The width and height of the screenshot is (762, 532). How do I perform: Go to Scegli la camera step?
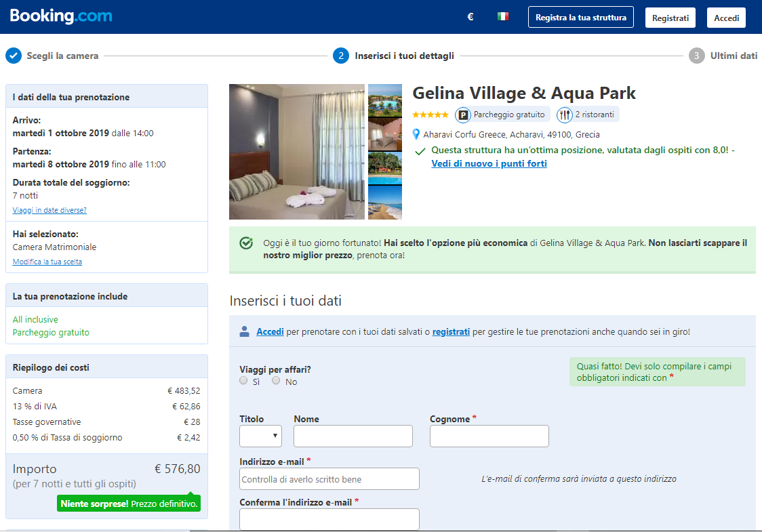pos(62,56)
